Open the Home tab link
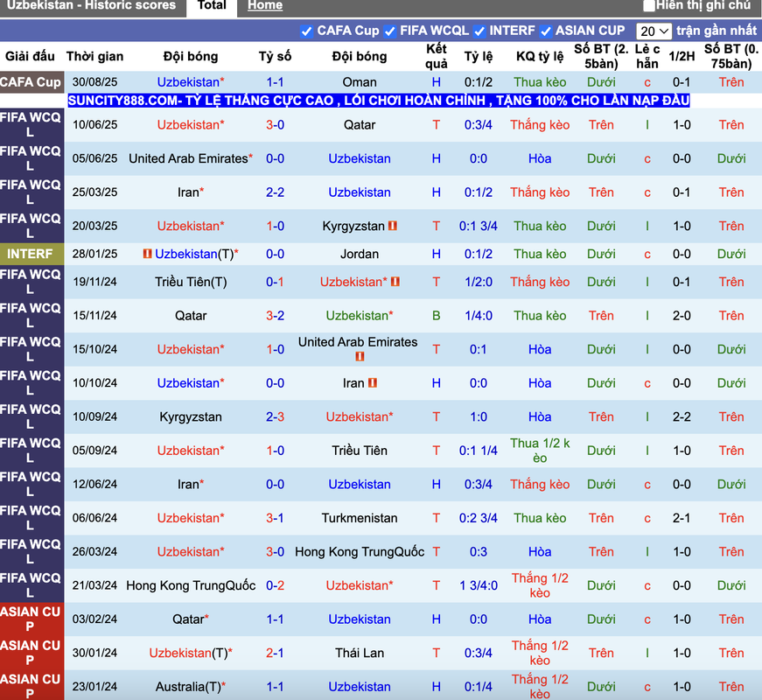The height and width of the screenshot is (700, 762). (x=265, y=6)
